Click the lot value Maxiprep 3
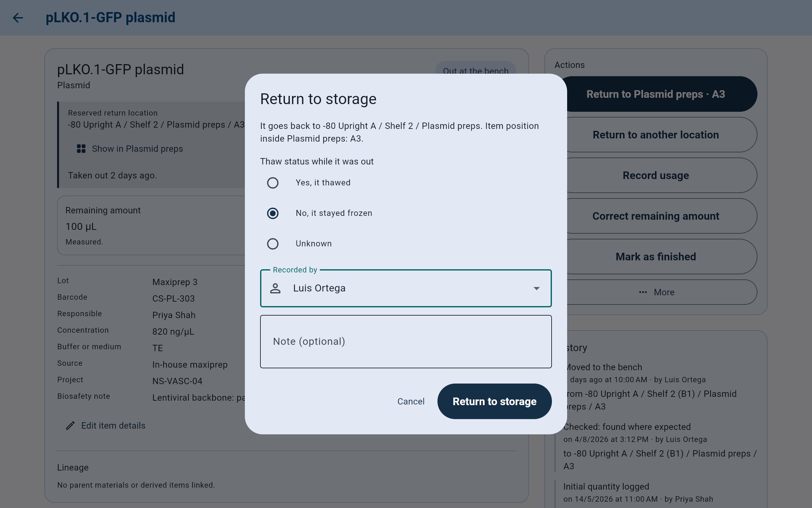Viewport: 812px width, 508px height. click(x=175, y=282)
